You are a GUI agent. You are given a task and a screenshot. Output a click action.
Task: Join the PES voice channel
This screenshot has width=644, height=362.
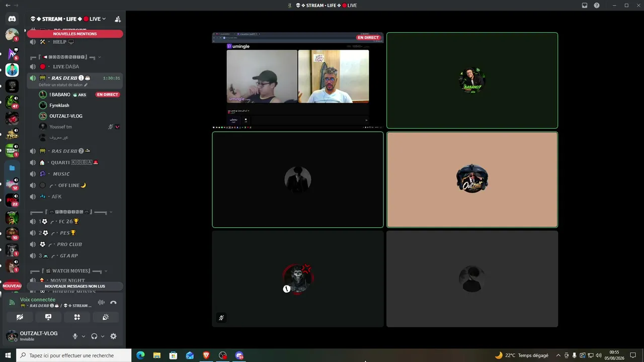tap(75, 233)
